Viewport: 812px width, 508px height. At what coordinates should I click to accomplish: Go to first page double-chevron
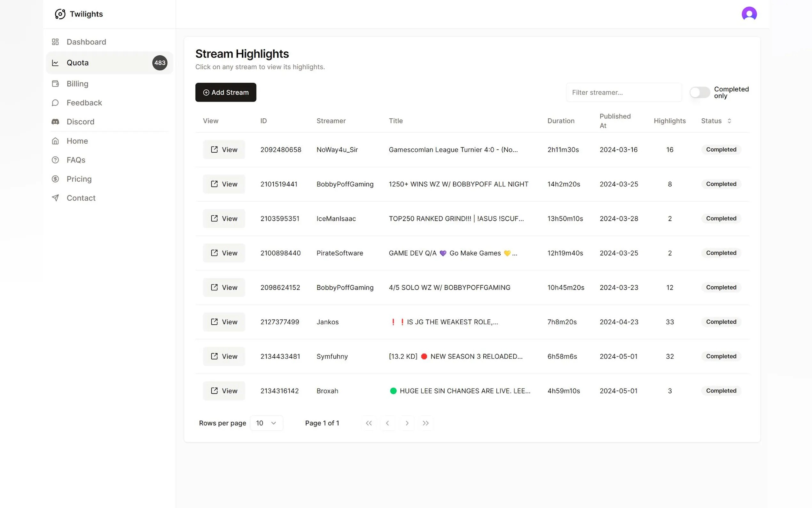point(369,423)
